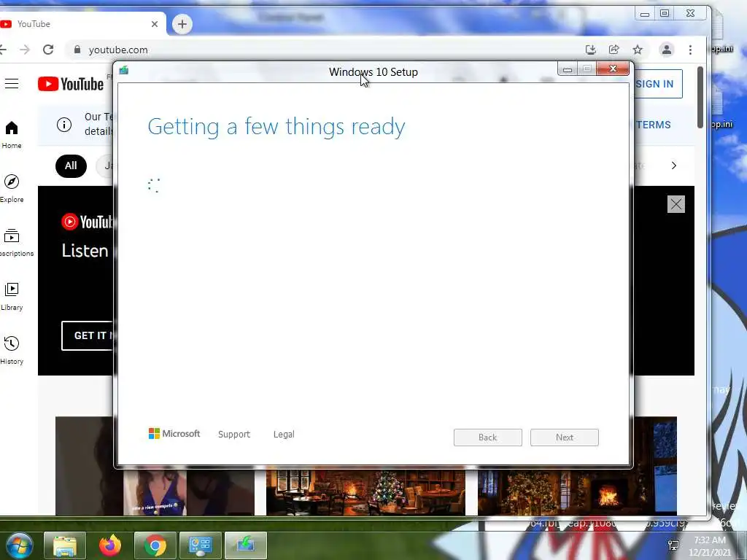The height and width of the screenshot is (560, 747).
Task: Open the Christmas tree cafe video thumbnail
Action: coord(365,492)
